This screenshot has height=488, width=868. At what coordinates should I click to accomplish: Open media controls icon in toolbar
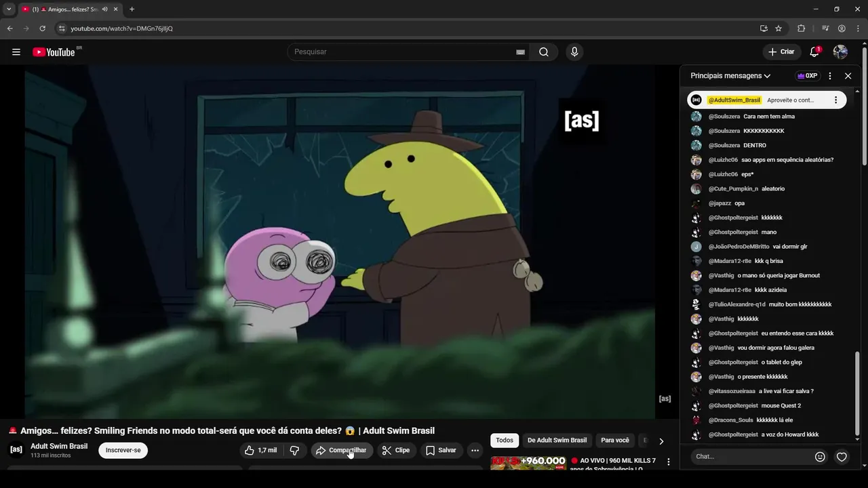pos(825,28)
